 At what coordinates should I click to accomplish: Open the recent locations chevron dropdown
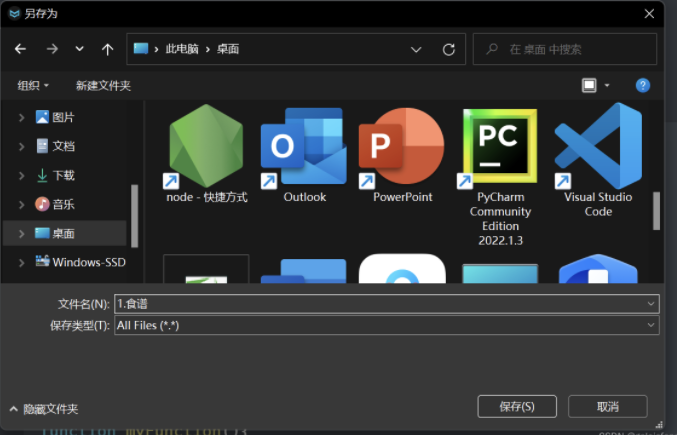(79, 49)
